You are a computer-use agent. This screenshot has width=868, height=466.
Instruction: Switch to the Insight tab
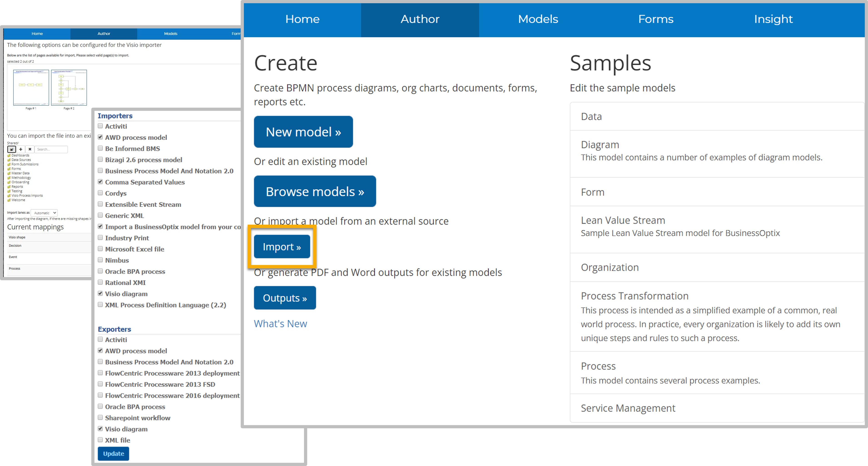(x=773, y=20)
